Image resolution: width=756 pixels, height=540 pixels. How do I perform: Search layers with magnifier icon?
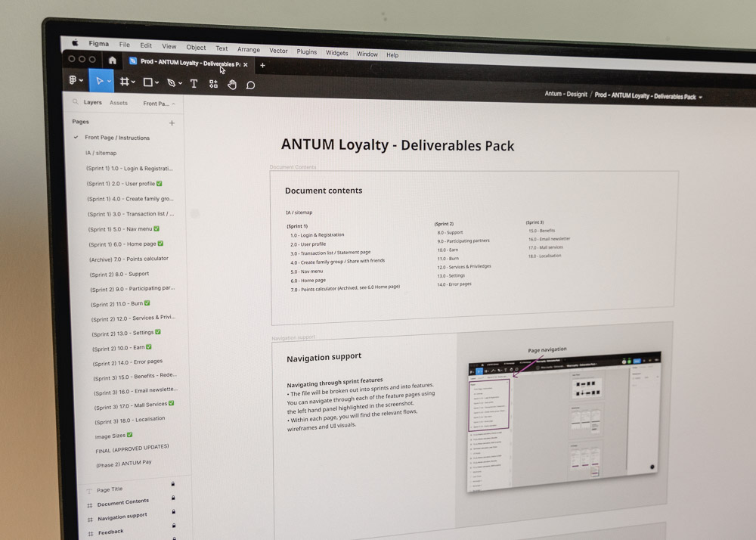(75, 102)
